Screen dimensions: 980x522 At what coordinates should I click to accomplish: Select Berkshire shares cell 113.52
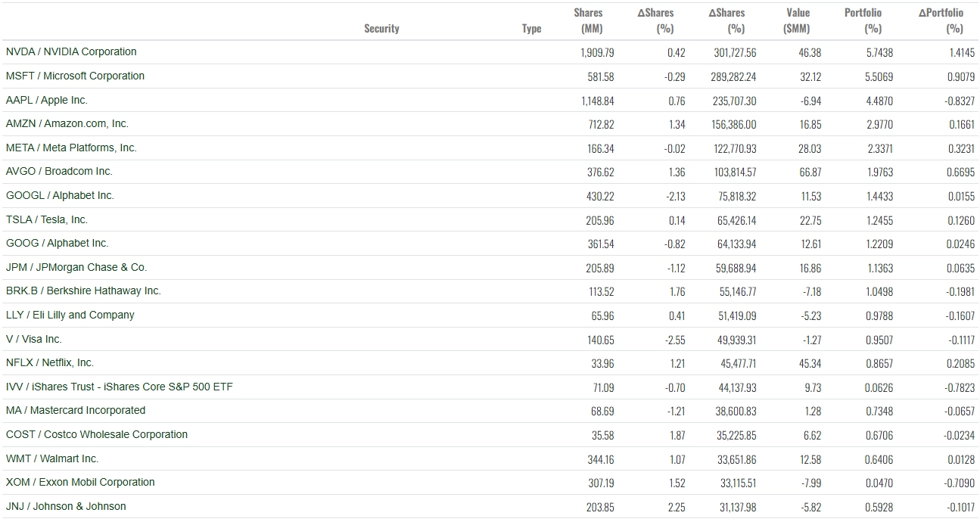602,292
